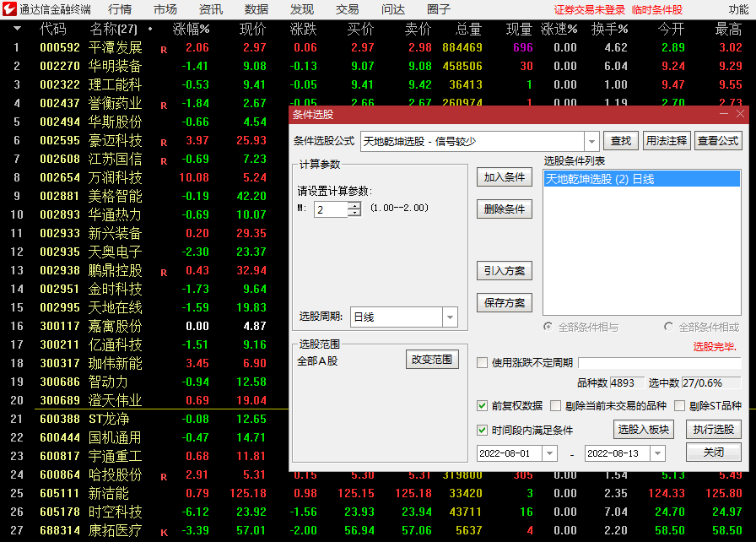Uncheck 前复权数据 checkbox

(482, 405)
